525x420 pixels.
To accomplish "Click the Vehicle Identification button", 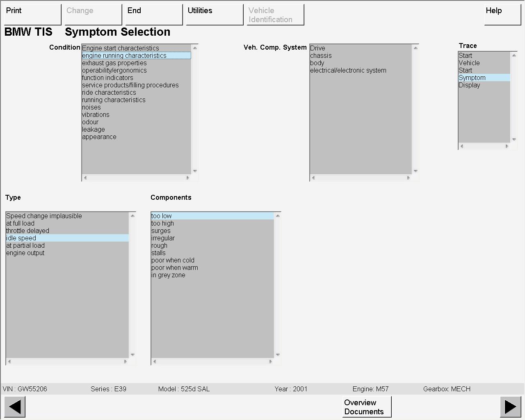I will [276, 15].
